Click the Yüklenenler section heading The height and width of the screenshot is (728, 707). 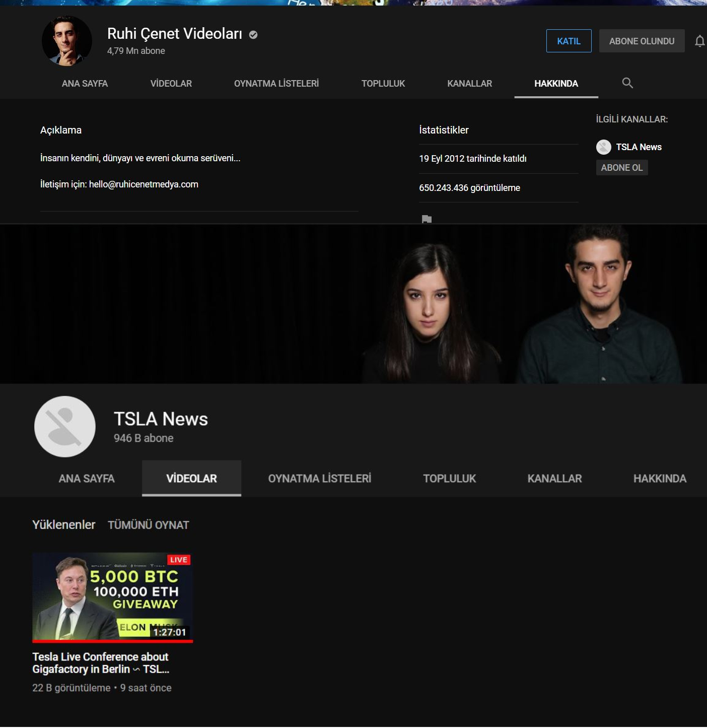pyautogui.click(x=64, y=525)
